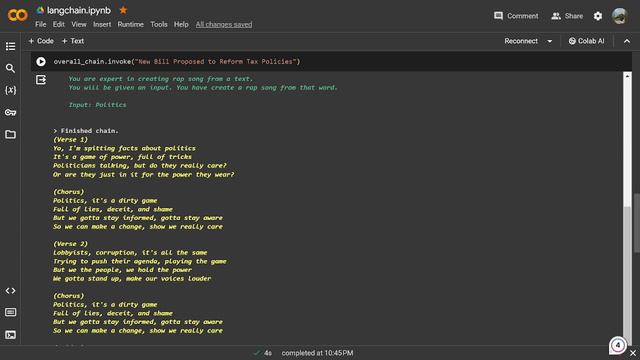Open the find and replace search panel
The height and width of the screenshot is (360, 640).
pos(11,68)
